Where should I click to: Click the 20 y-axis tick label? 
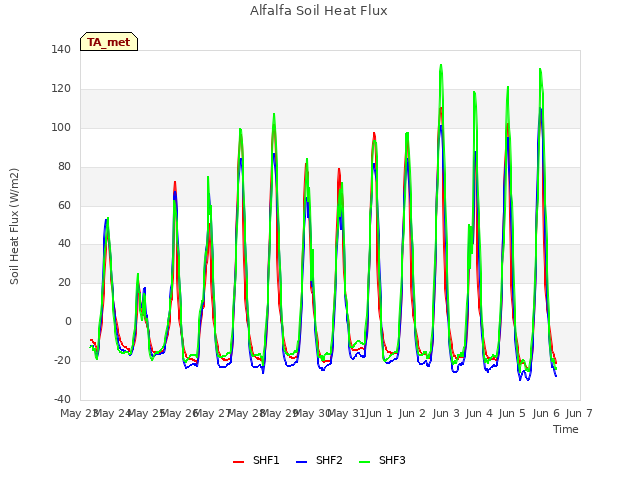[x=64, y=282]
